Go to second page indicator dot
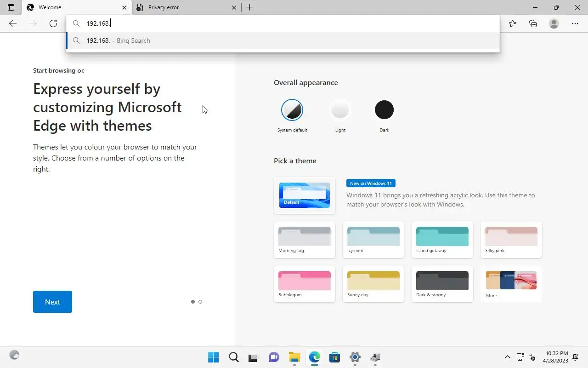Screen dimensions: 588x368 [200, 302]
